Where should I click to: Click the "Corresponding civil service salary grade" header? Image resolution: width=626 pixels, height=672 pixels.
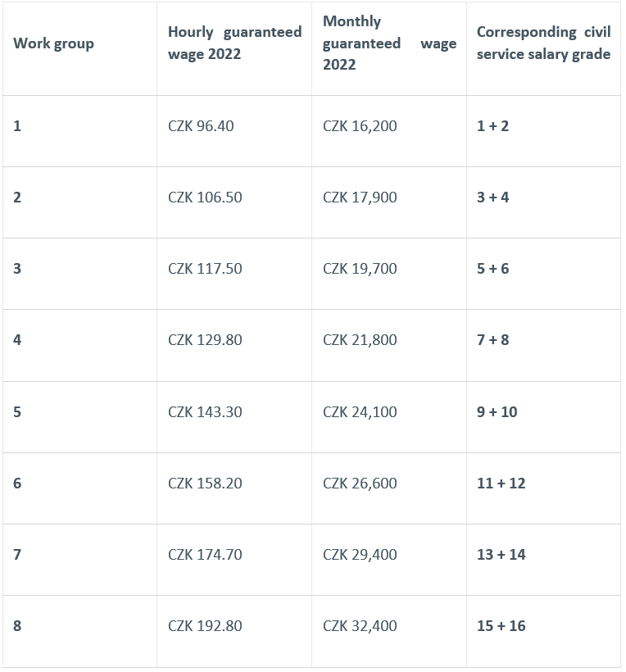pyautogui.click(x=543, y=43)
